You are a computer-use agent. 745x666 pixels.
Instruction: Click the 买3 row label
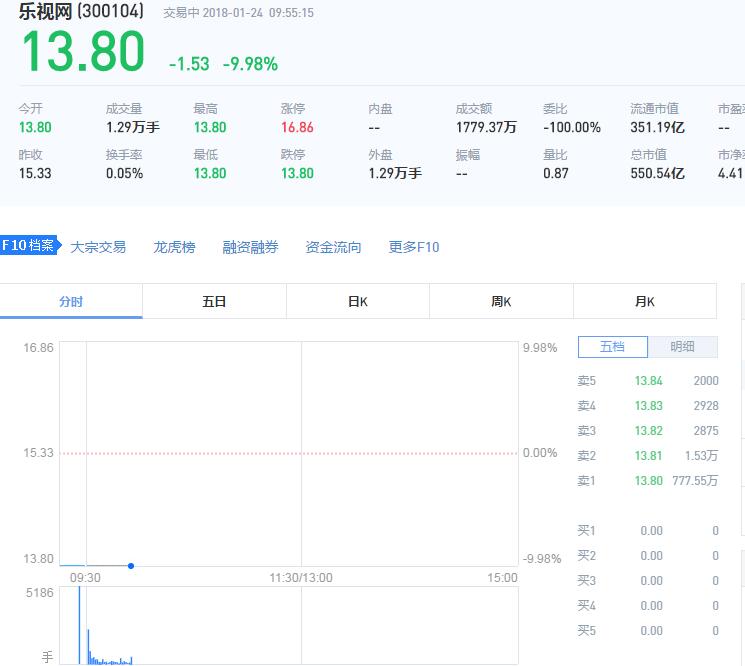pyautogui.click(x=586, y=580)
